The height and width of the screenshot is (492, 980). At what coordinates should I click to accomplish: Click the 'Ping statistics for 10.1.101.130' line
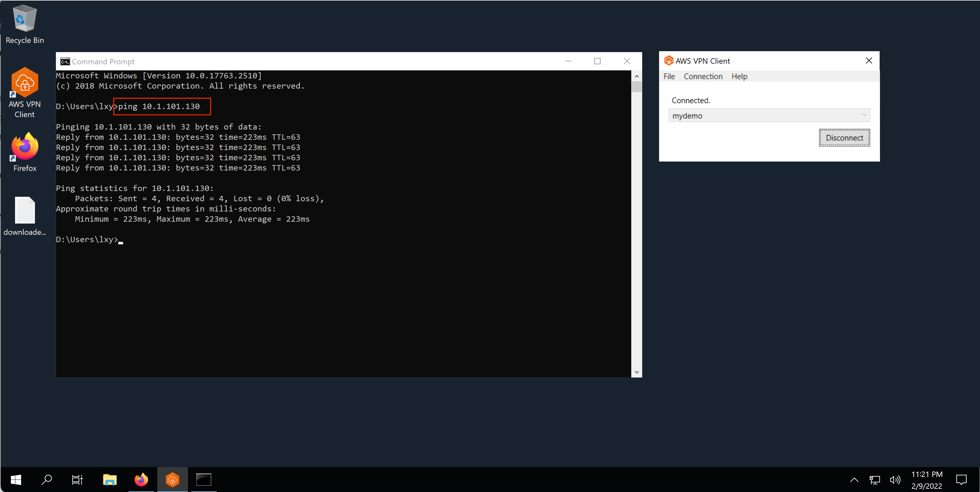pyautogui.click(x=135, y=188)
